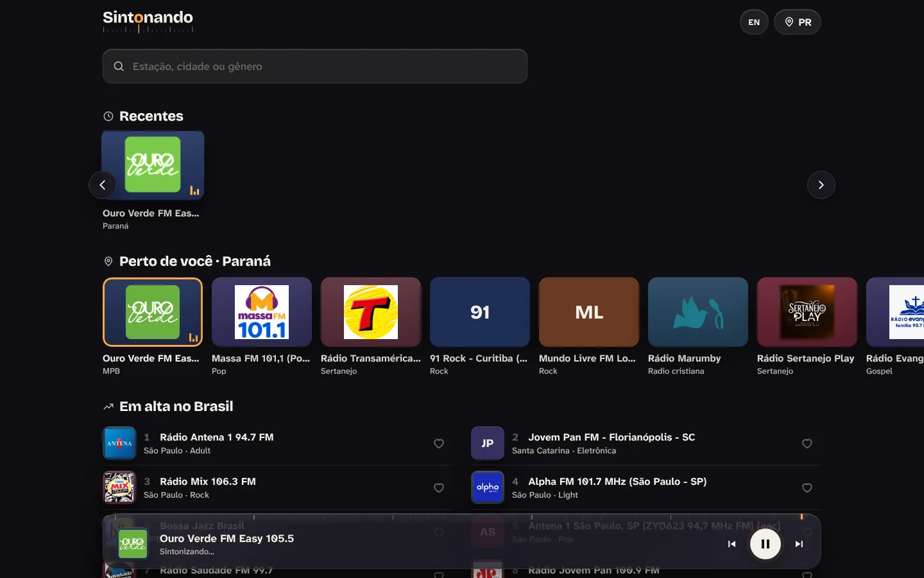Click the Em alta no Brasil heading
This screenshot has width=924, height=578.
pyautogui.click(x=176, y=407)
